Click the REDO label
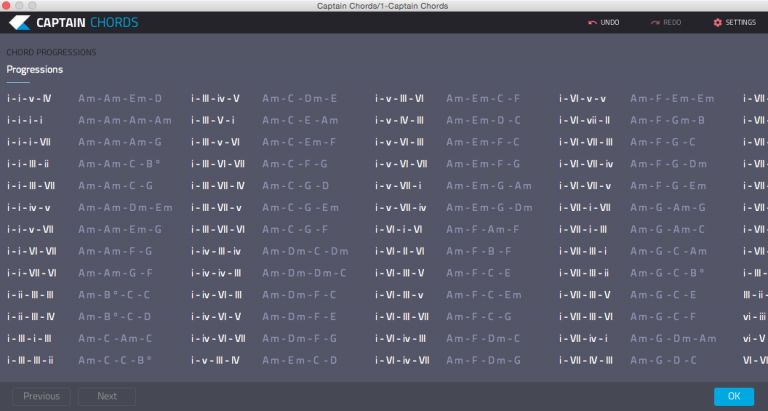Image resolution: width=768 pixels, height=411 pixels. click(672, 23)
